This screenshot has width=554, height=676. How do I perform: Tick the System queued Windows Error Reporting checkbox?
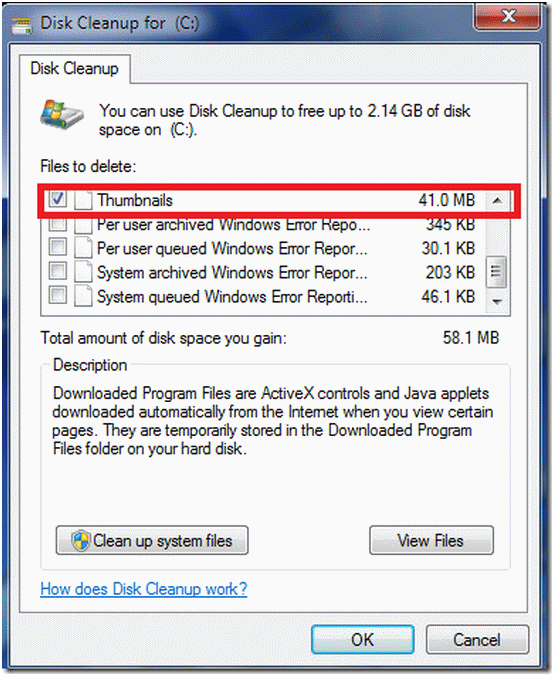[x=57, y=295]
